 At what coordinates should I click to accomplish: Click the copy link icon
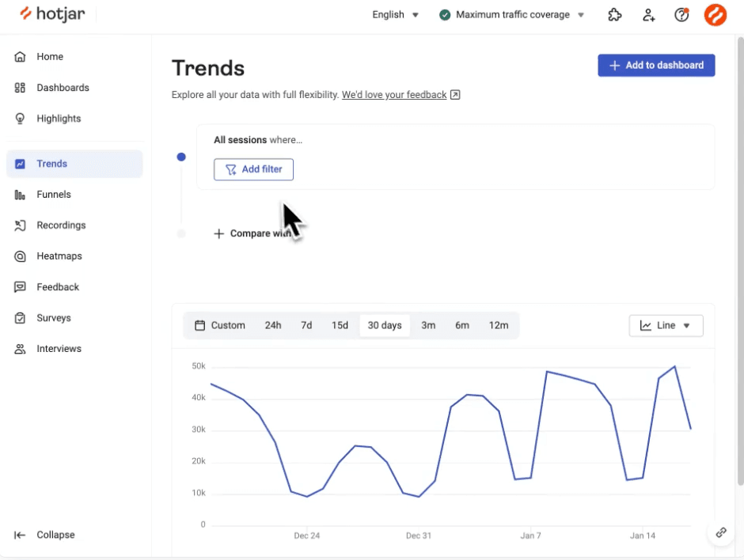[x=721, y=532]
